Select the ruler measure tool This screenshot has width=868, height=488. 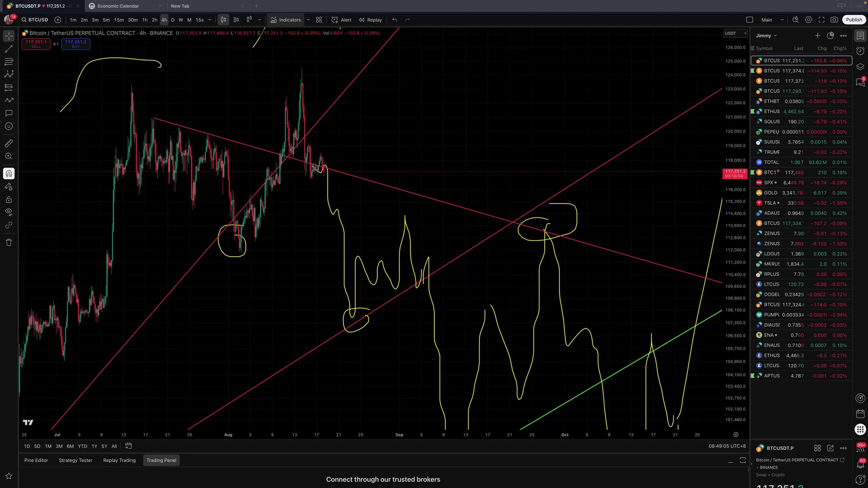(9, 143)
